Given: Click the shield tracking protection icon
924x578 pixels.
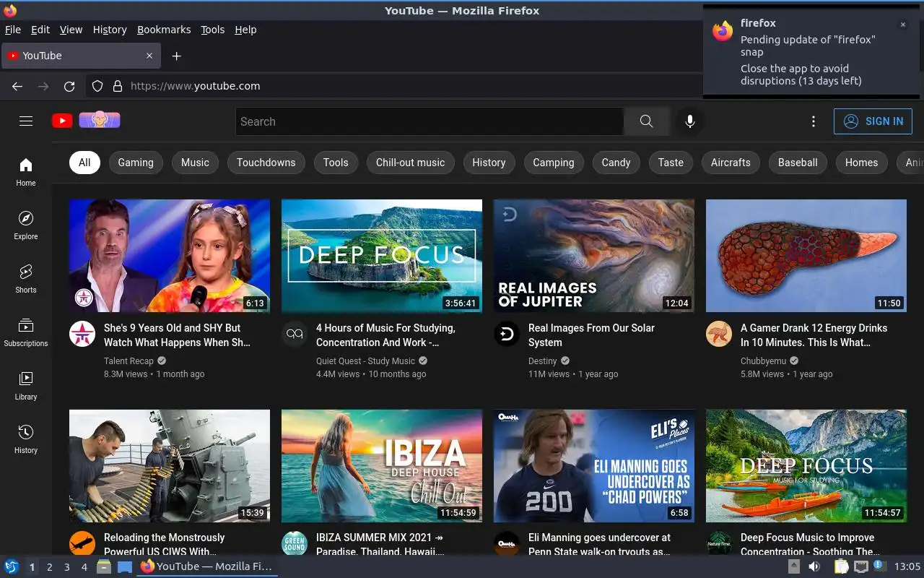Looking at the screenshot, I should point(97,86).
